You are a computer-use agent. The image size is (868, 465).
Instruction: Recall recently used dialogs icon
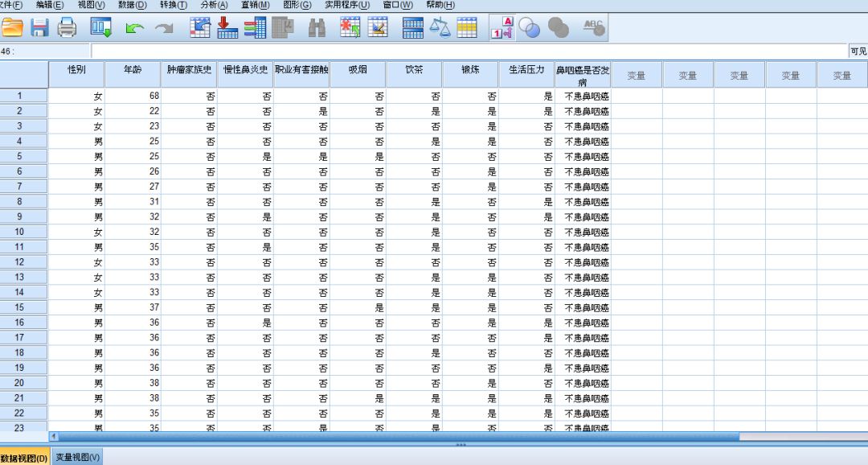tap(101, 27)
